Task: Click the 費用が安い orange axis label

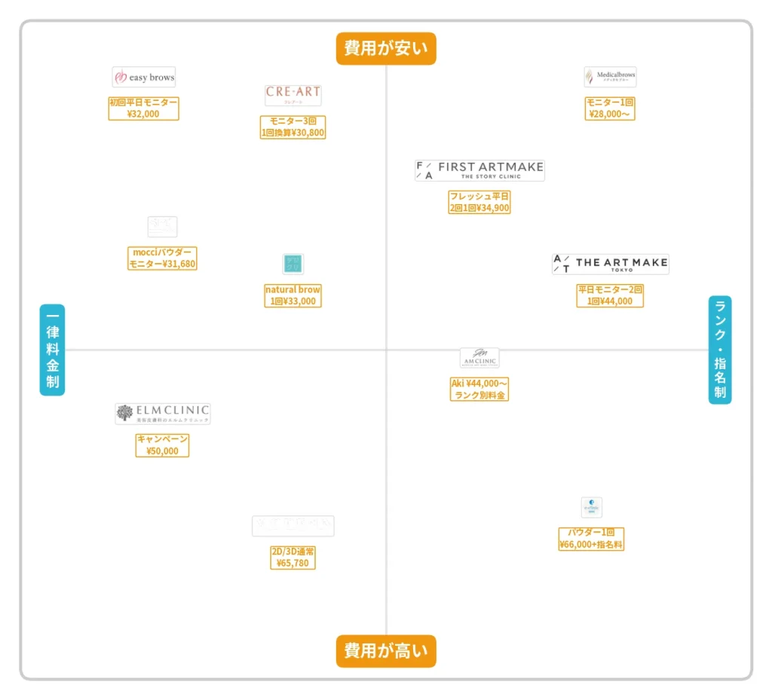Action: 386,49
